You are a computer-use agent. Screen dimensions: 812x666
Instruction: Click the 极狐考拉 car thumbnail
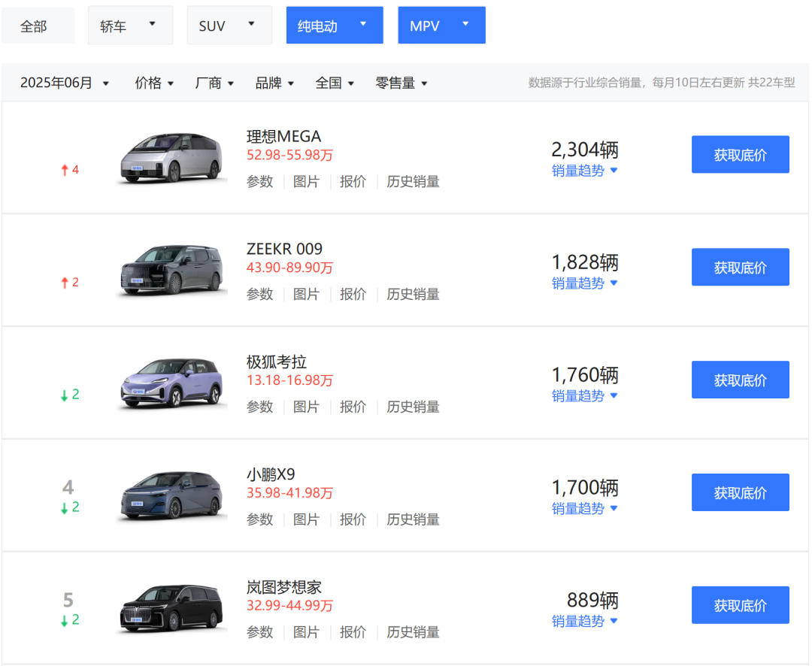[172, 383]
